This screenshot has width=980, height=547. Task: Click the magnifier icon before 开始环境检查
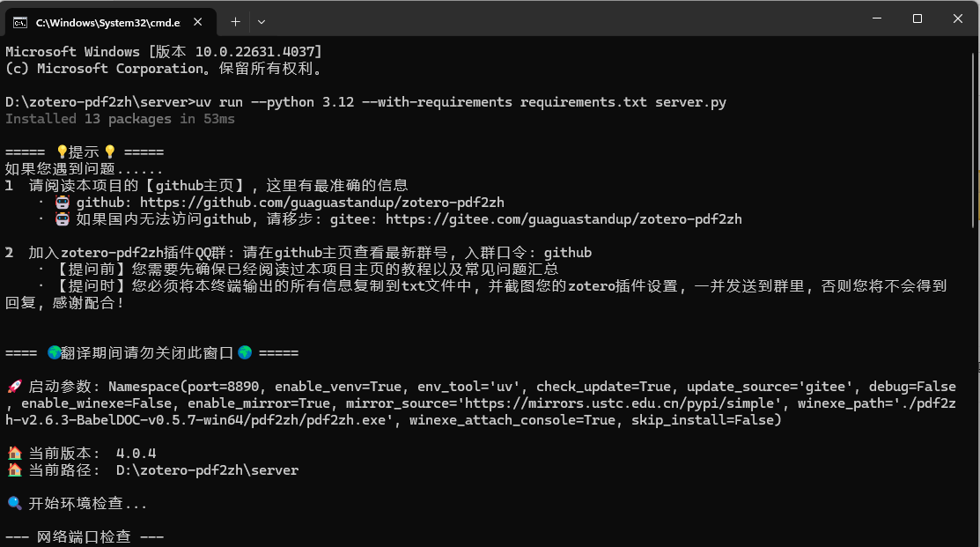coord(14,503)
